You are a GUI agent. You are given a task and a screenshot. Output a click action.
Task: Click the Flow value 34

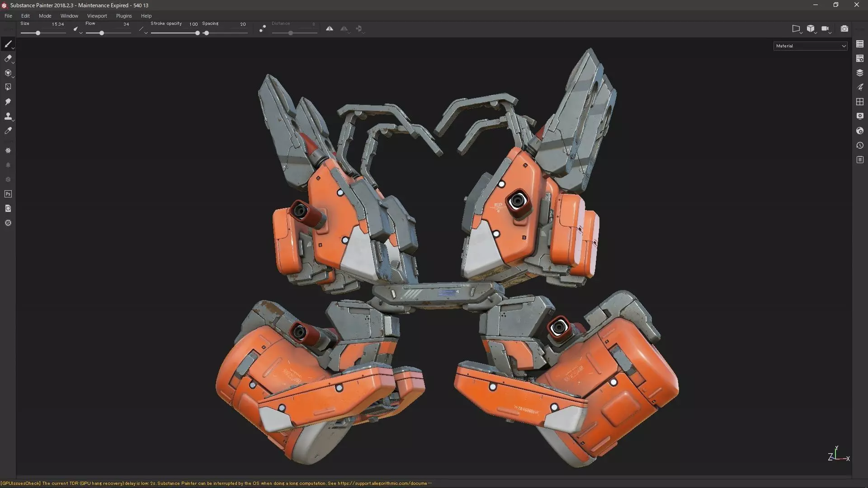(x=126, y=24)
